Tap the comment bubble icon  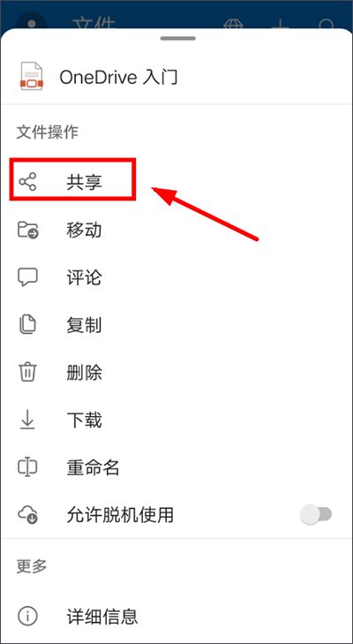[28, 277]
